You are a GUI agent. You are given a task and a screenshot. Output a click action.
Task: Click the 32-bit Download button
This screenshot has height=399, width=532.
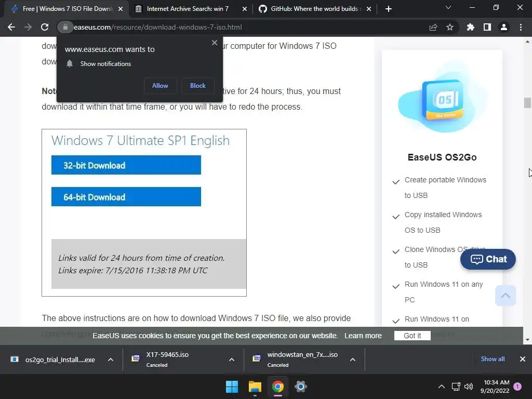(126, 165)
